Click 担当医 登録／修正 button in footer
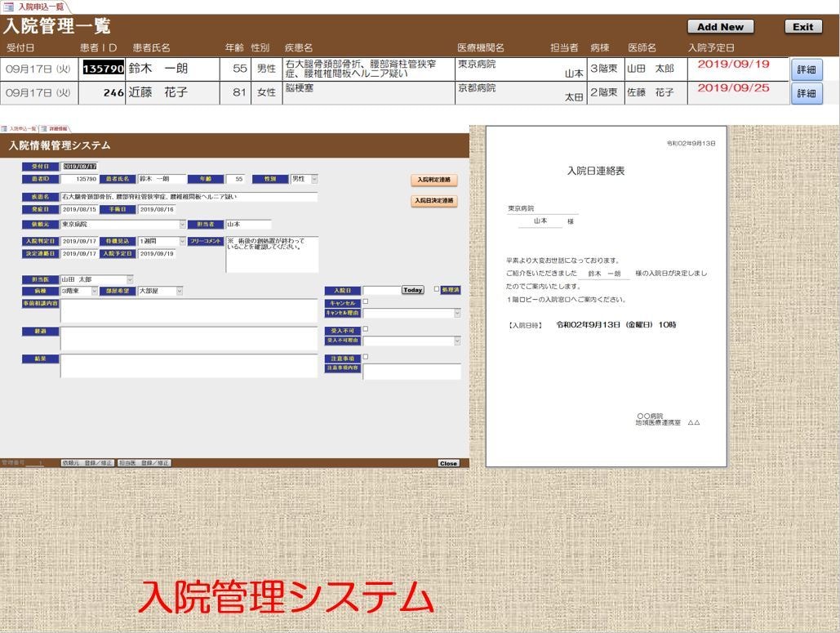Viewport: 840px width, 633px height. coord(144,463)
